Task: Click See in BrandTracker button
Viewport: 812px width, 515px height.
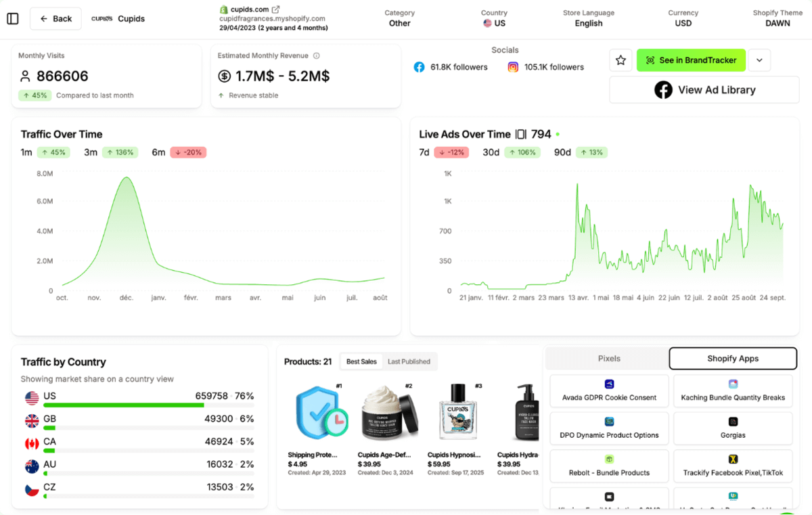Action: [x=691, y=60]
